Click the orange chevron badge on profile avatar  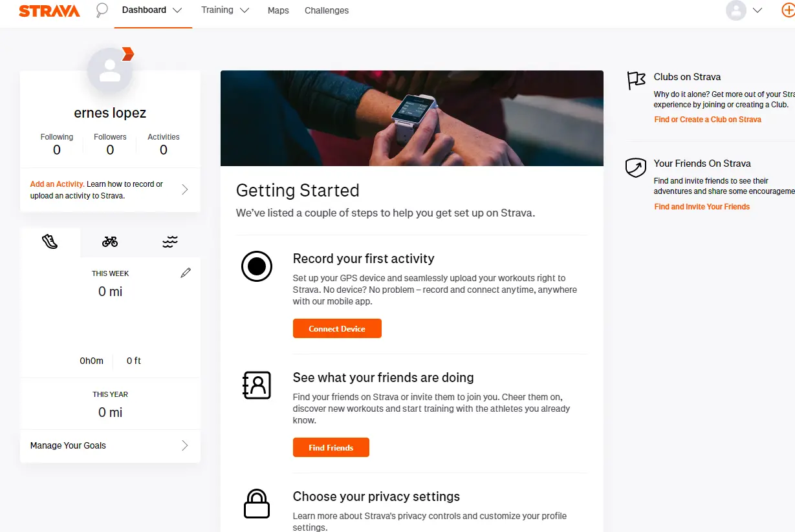[128, 54]
